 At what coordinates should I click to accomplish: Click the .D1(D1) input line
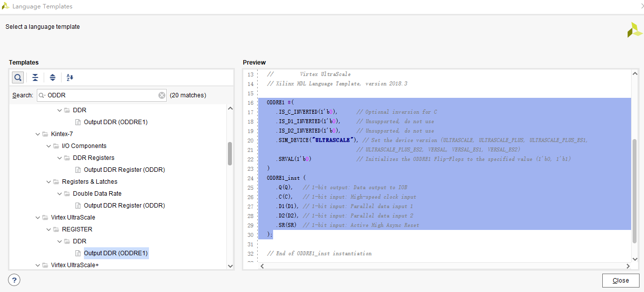click(x=287, y=206)
